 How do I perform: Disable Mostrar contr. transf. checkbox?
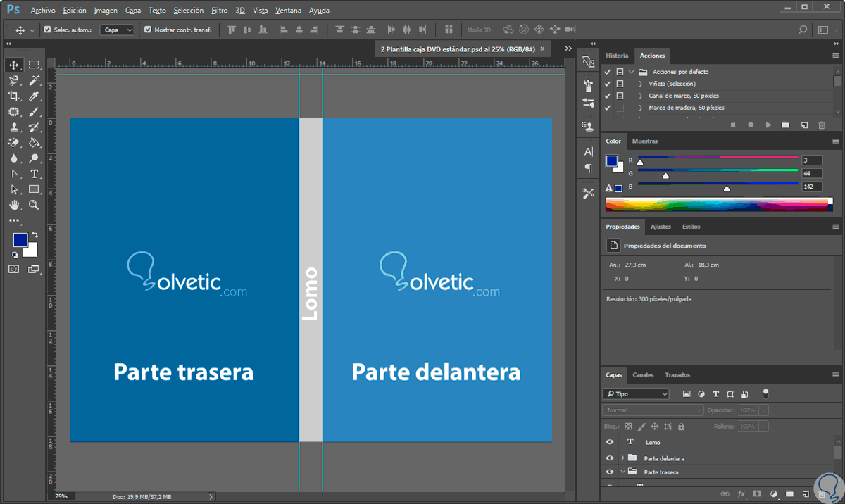[148, 30]
